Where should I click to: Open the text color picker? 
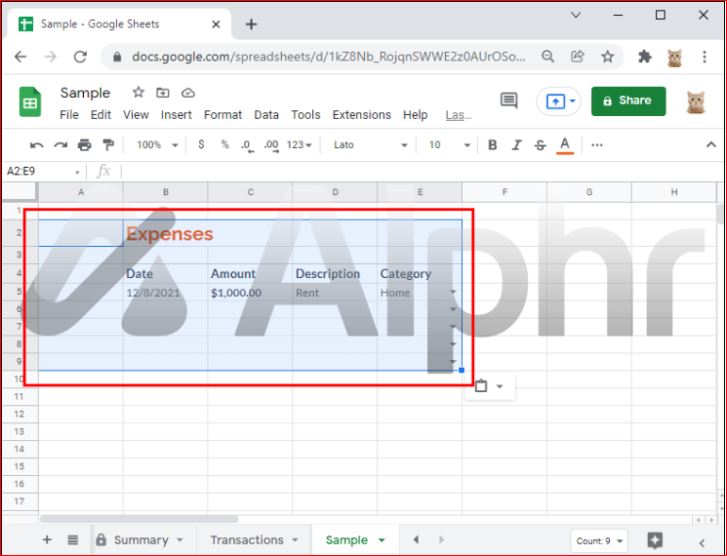coord(565,146)
